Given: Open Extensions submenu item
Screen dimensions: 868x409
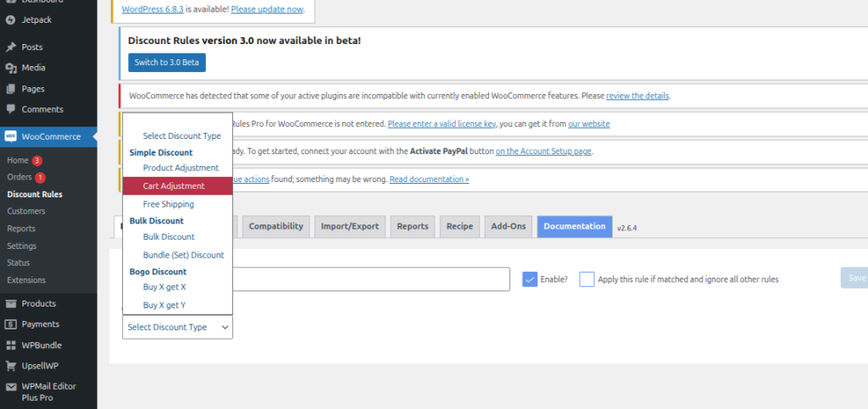Looking at the screenshot, I should pos(26,280).
